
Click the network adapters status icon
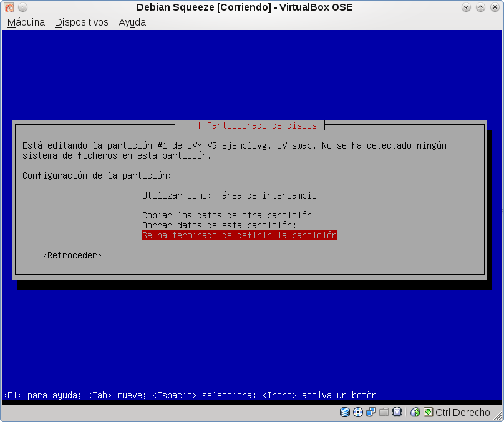(x=371, y=412)
